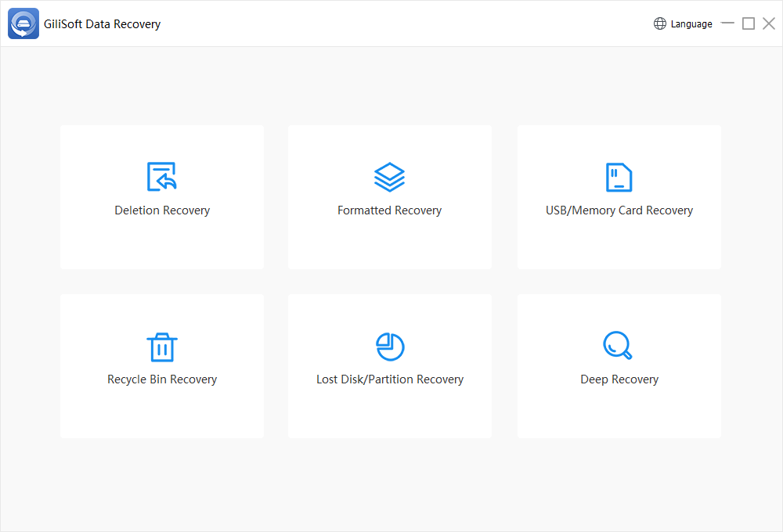Start Formatted Recovery
783x532 pixels.
coord(389,196)
